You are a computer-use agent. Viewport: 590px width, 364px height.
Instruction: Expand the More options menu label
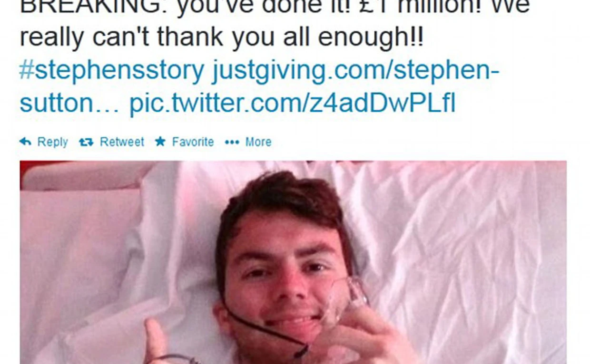(x=258, y=142)
